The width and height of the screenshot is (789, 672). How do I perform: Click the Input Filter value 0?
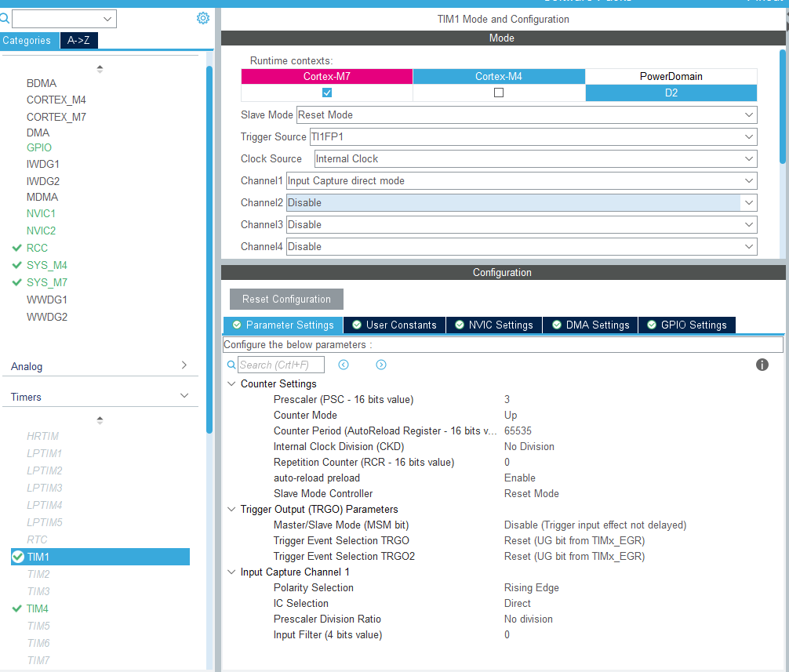coord(507,635)
